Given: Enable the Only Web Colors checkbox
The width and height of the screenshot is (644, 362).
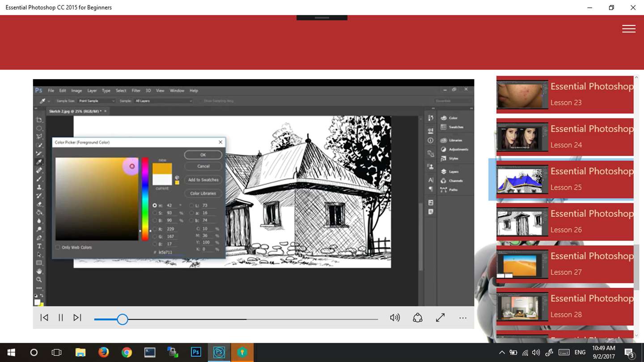Looking at the screenshot, I should pos(58,247).
